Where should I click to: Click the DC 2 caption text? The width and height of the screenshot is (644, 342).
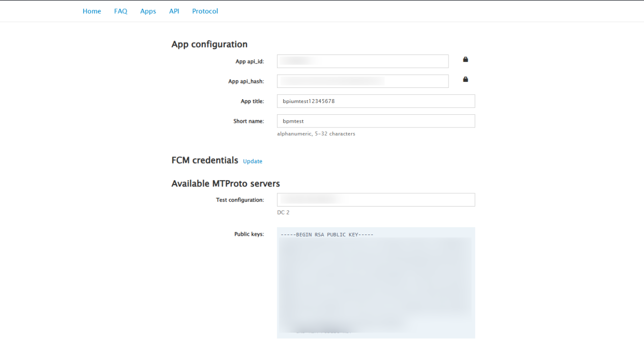coord(283,212)
